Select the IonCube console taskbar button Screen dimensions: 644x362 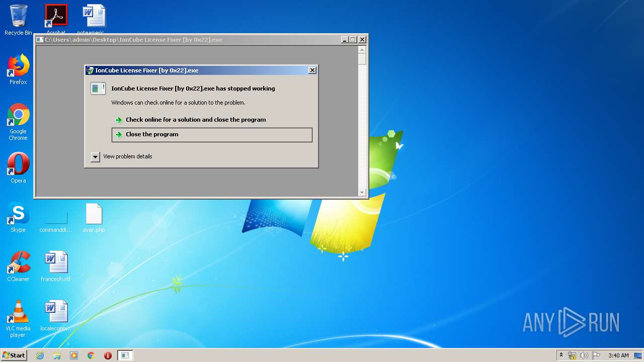(x=125, y=355)
